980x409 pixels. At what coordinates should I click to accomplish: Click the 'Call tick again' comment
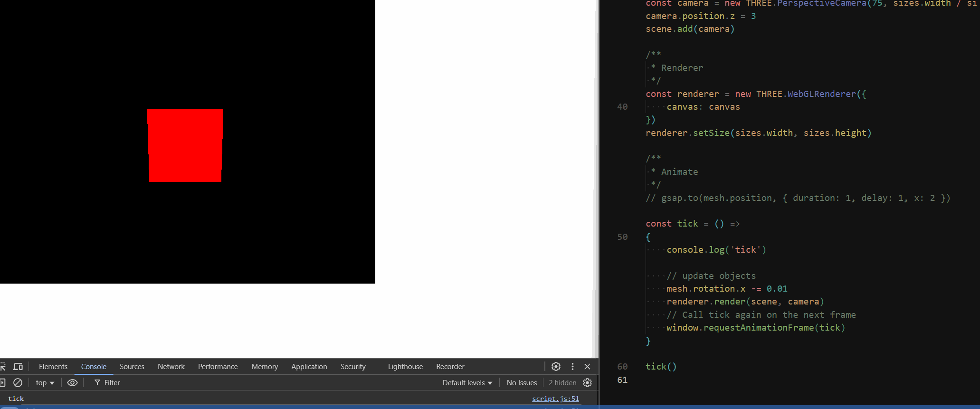tap(761, 315)
